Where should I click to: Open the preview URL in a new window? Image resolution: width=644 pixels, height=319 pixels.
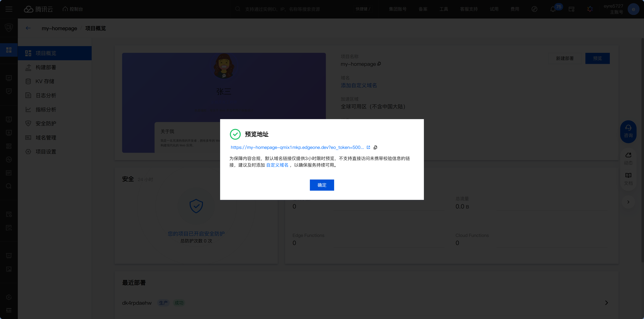(368, 147)
